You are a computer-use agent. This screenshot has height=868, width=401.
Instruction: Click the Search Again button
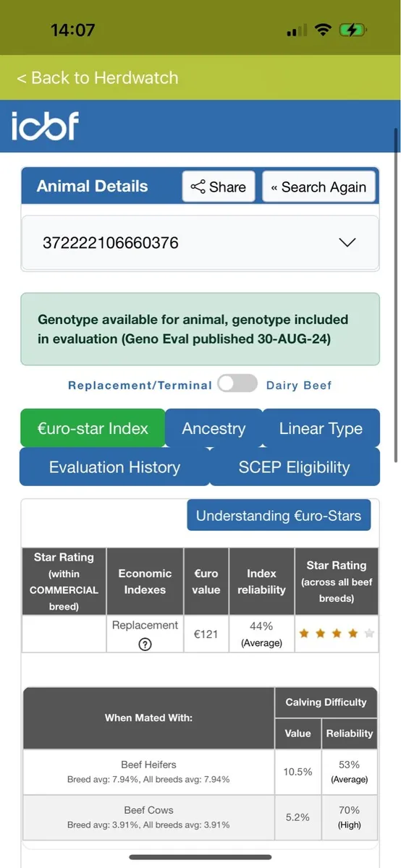click(x=319, y=187)
